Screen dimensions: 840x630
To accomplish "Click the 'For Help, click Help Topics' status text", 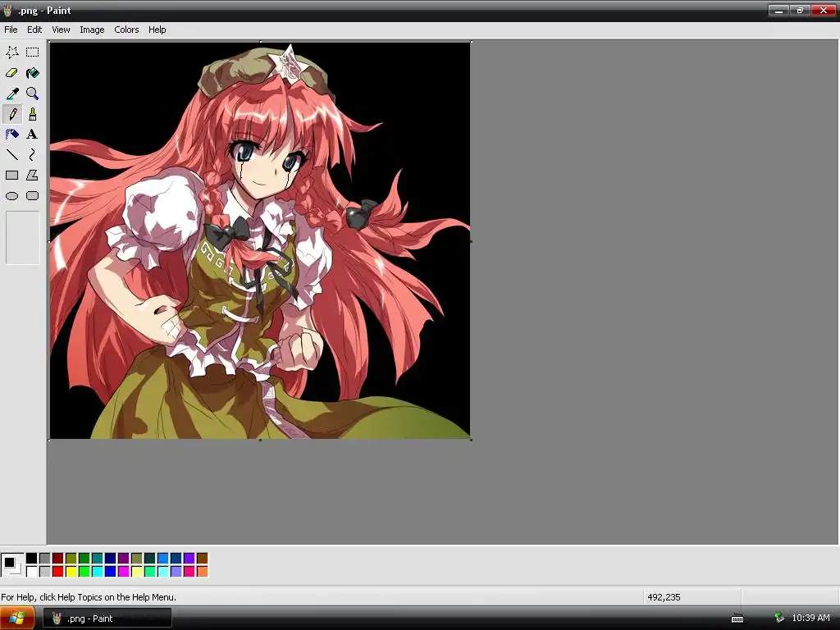I will (89, 597).
